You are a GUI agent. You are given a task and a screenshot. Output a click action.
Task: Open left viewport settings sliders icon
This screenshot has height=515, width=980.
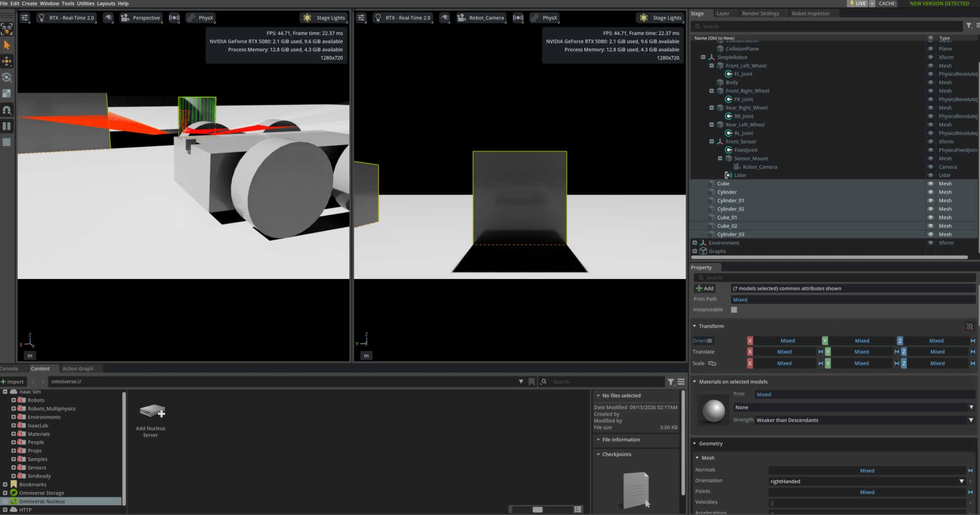tap(25, 18)
